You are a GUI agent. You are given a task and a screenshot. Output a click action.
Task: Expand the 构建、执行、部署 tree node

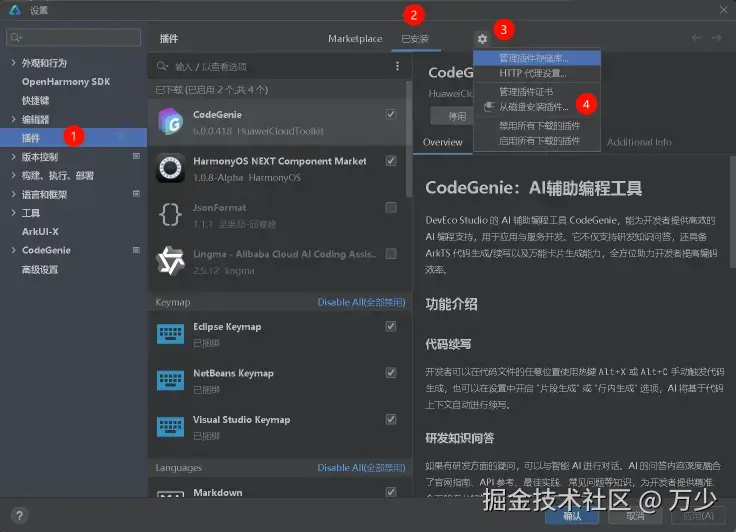(13, 175)
